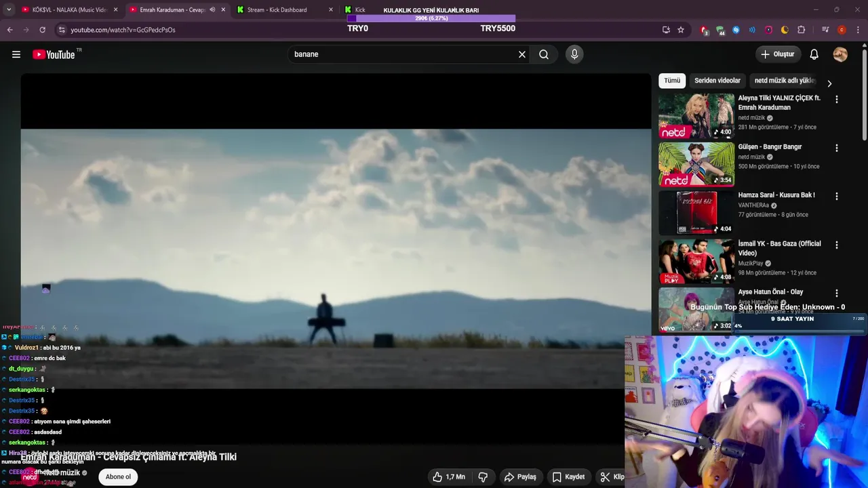Open Hamza Saral - Kusura Bak title

point(776,195)
